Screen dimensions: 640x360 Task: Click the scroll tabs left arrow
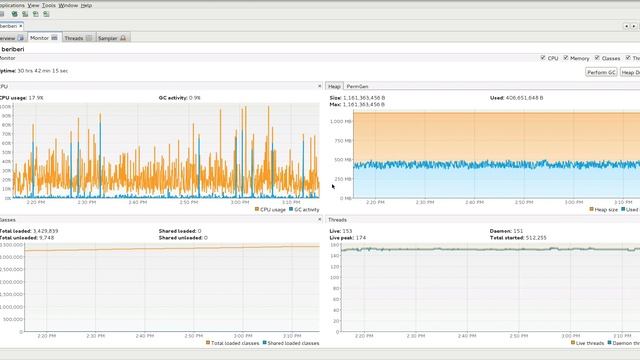pos(627,26)
